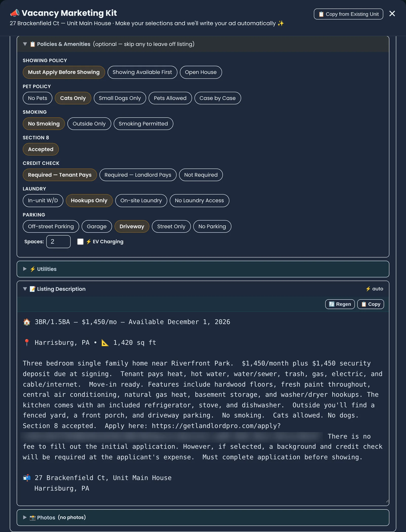Viewport: 406px width, 532px height.
Task: Select In-unit W/D laundry option
Action: tap(43, 201)
